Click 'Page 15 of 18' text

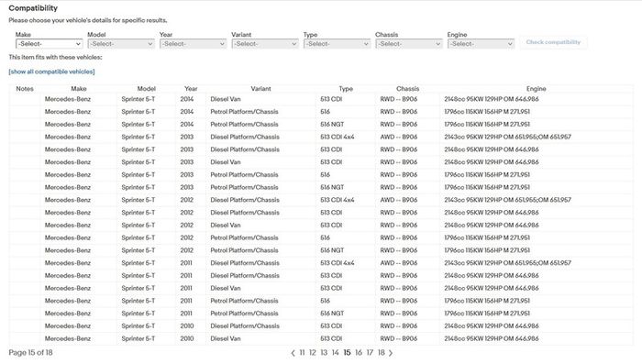(30, 352)
